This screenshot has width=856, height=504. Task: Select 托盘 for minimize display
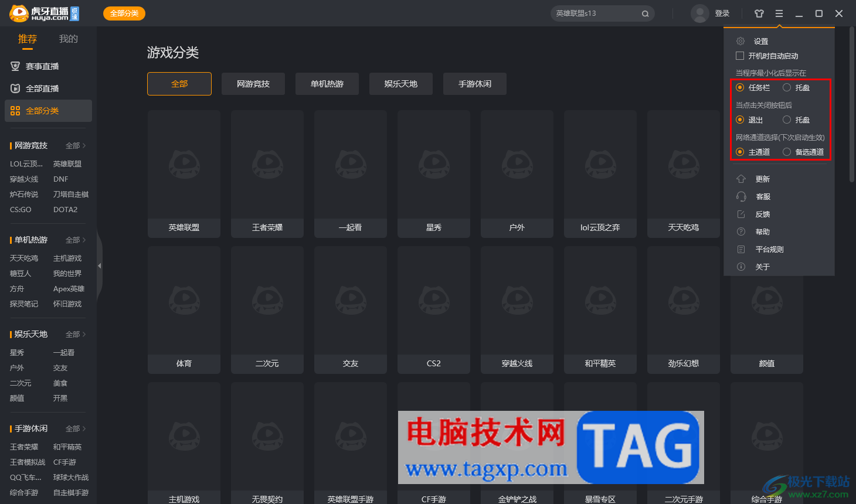click(787, 87)
